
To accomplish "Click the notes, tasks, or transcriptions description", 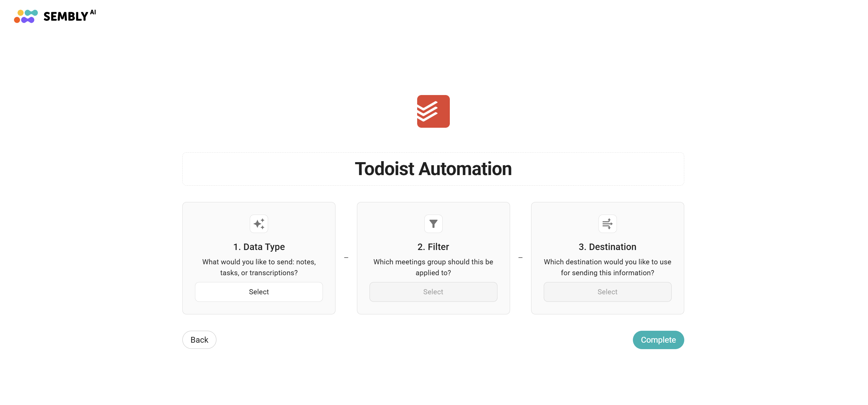I will click(x=259, y=267).
